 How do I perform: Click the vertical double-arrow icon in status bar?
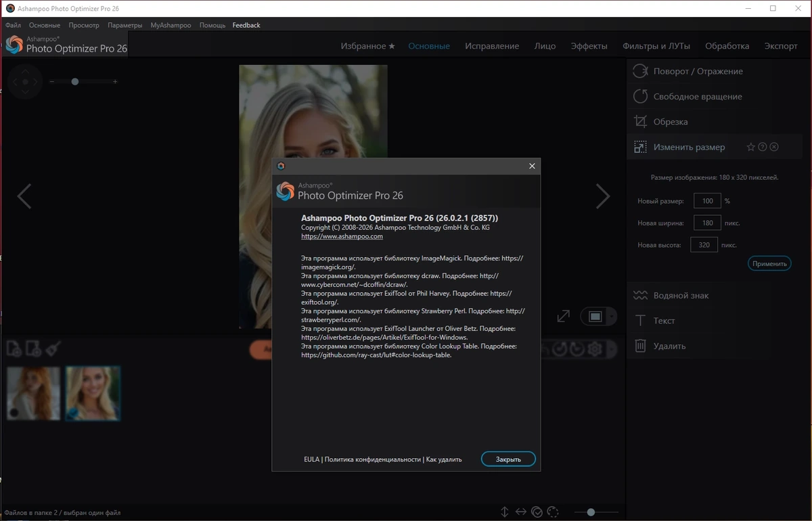point(505,512)
